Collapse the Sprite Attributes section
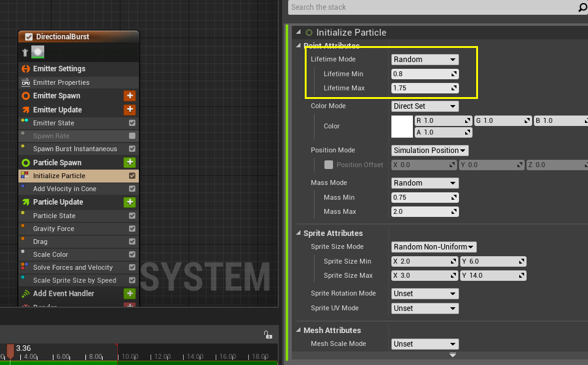 click(299, 233)
